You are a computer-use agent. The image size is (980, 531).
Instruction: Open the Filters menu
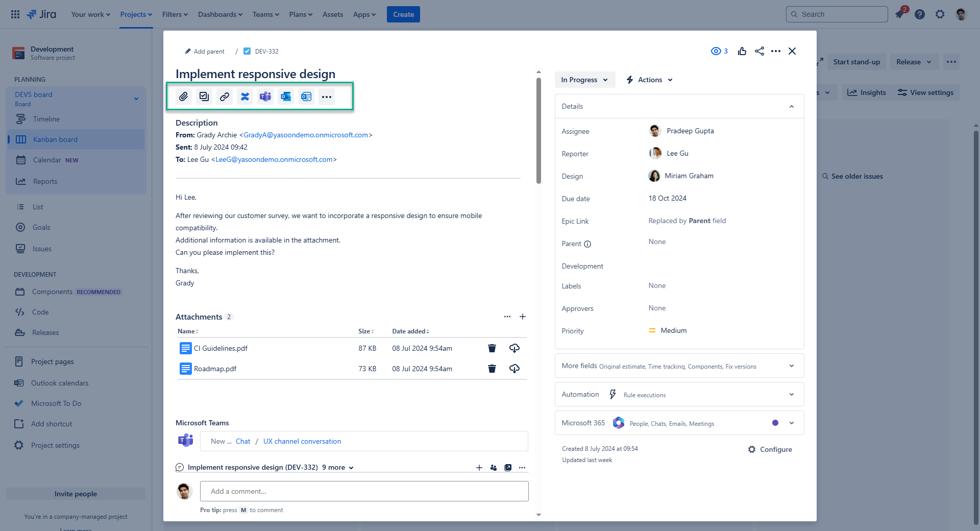pos(175,14)
